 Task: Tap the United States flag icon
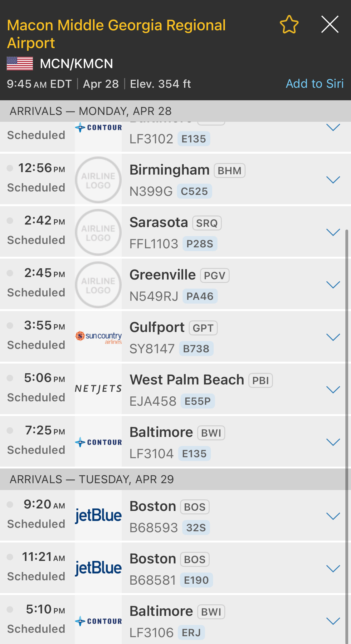point(20,64)
